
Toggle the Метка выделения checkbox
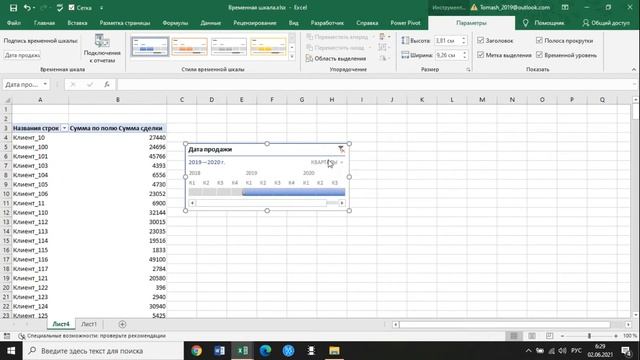pos(480,55)
